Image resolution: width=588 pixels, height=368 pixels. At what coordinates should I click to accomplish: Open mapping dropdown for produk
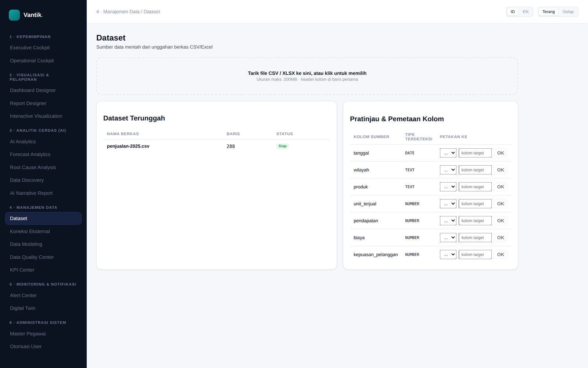tap(448, 187)
